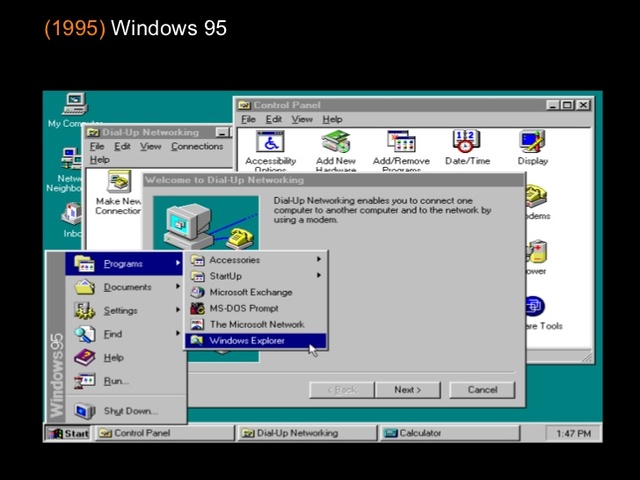Click the Programs folder icon in Start menu
The image size is (640, 480).
(x=84, y=264)
